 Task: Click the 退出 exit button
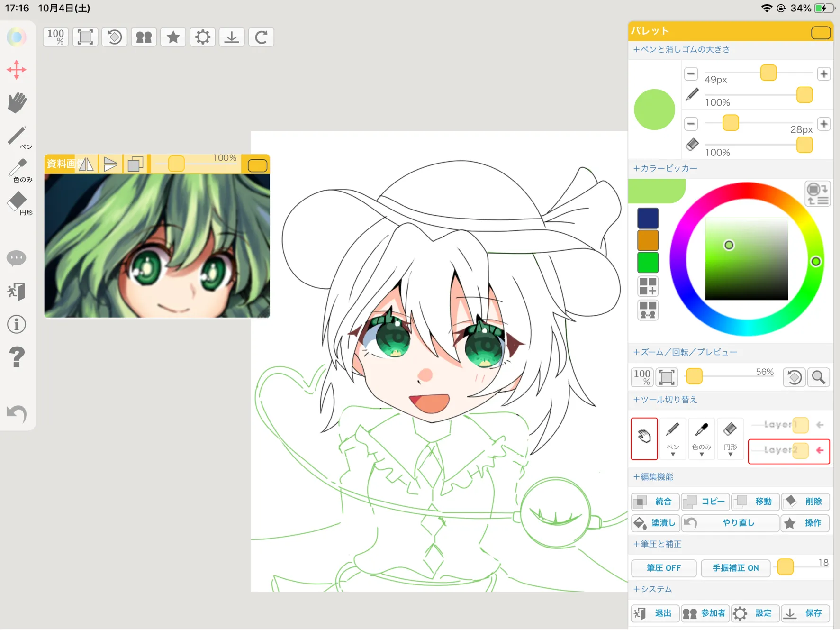pos(655,613)
